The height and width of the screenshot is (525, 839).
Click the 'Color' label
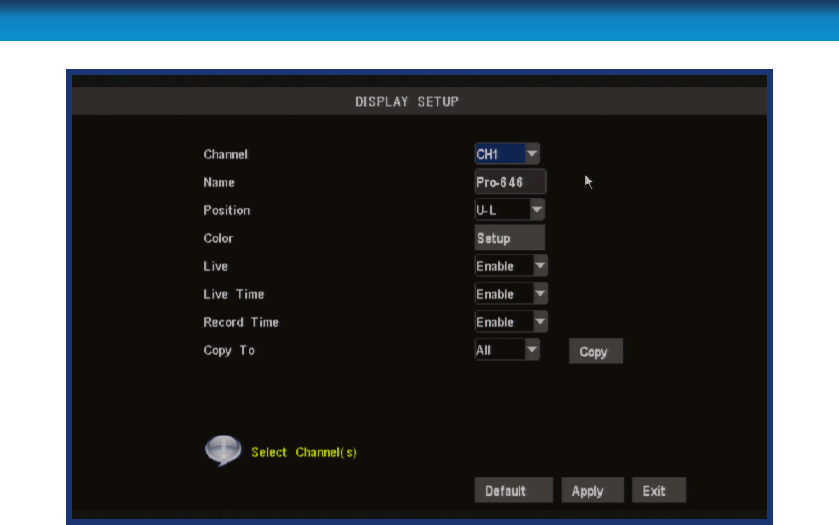coord(218,238)
